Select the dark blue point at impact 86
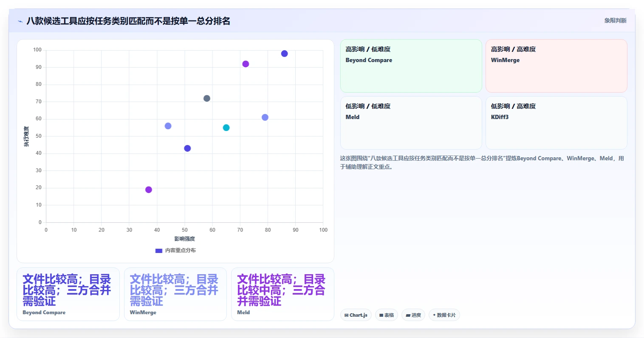The width and height of the screenshot is (644, 338). (285, 54)
